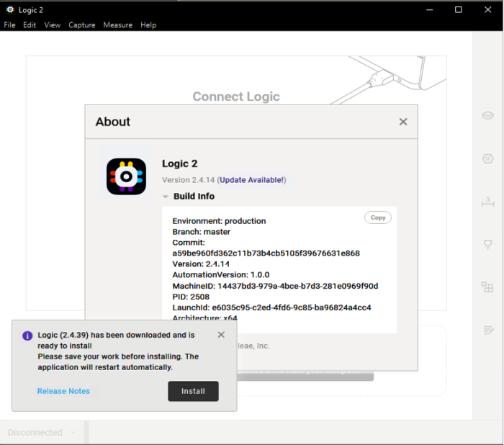
Task: Dismiss the update notification popup
Action: click(221, 335)
